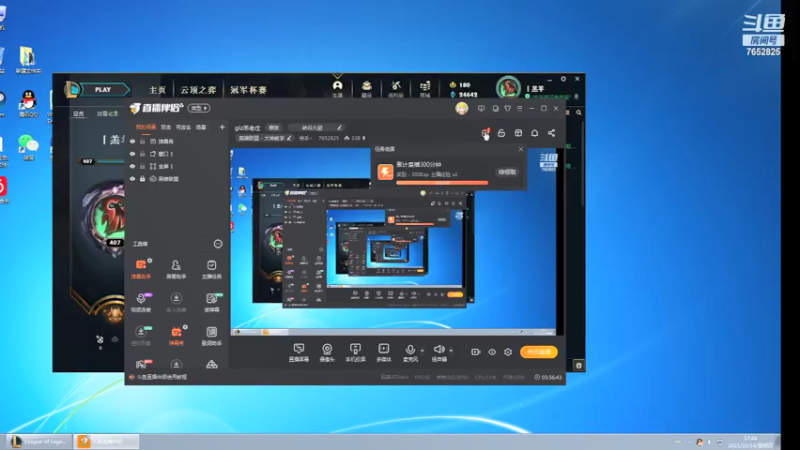
Task: Open the third League client navigation tab
Action: tap(248, 90)
